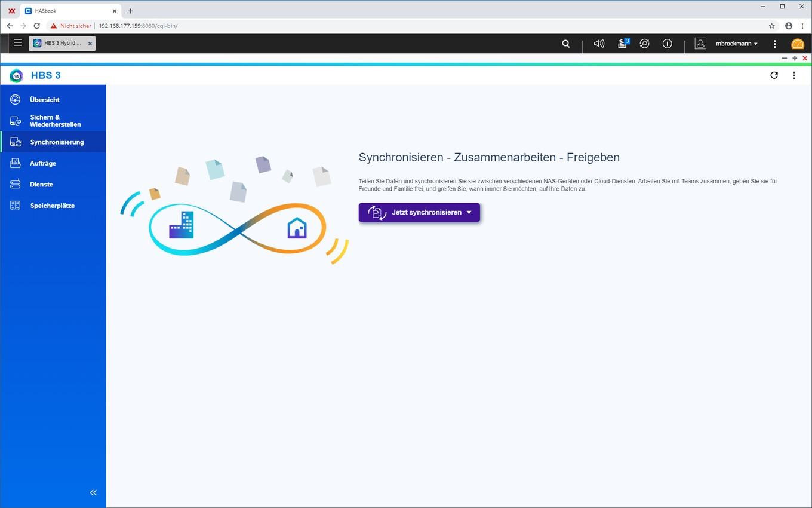812x508 pixels.
Task: Click the HBS 3 logo icon
Action: pos(16,75)
